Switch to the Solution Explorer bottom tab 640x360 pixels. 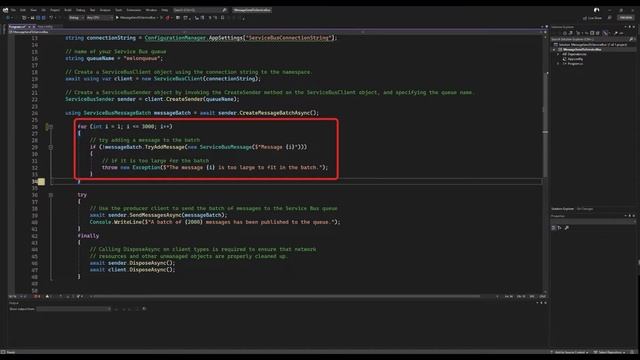[x=562, y=209]
